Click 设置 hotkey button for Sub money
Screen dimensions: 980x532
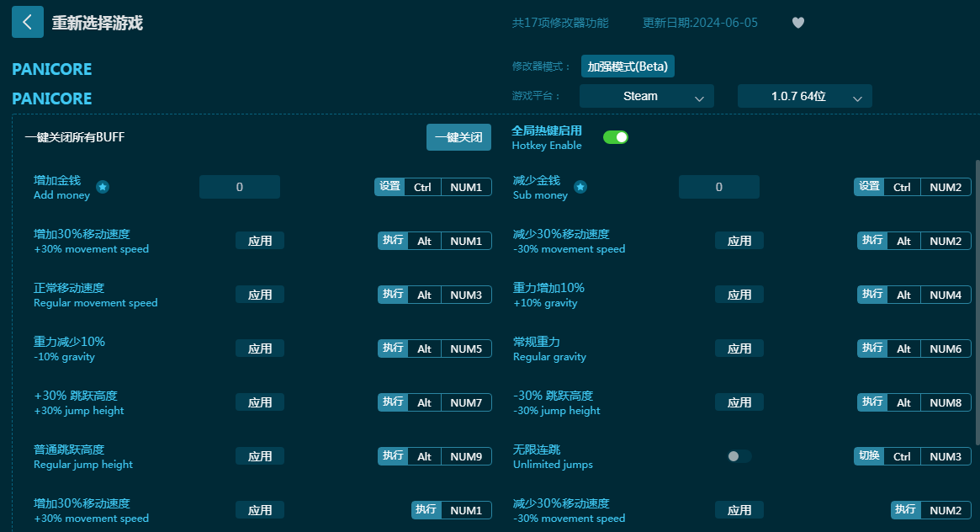(x=869, y=187)
